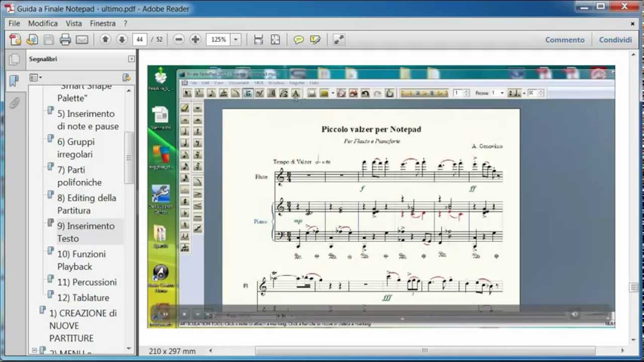Select bookmark "8) Editing della Partitura"
Viewport: 644px width, 362px height.
pos(87,204)
